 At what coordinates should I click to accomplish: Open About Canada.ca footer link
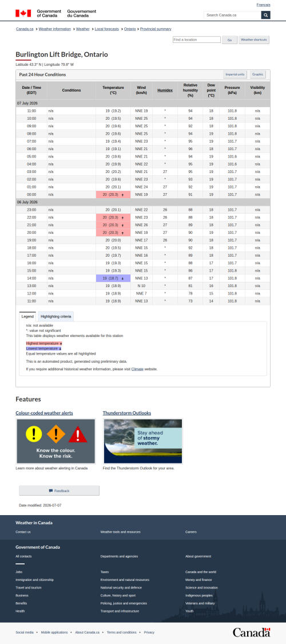pos(88,632)
